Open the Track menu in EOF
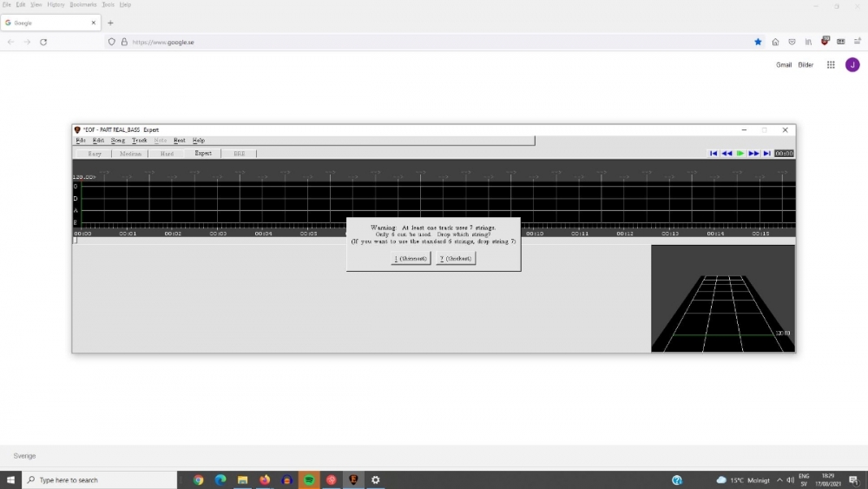The height and width of the screenshot is (489, 868). 139,140
